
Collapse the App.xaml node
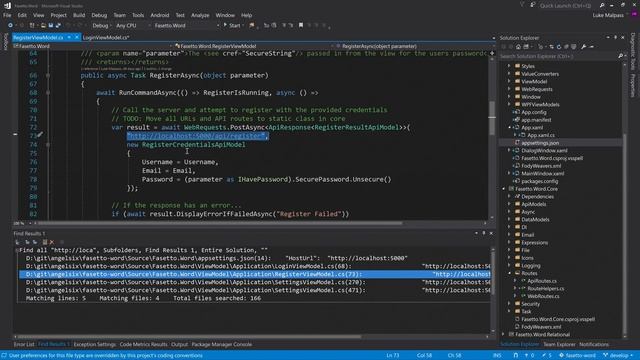(x=509, y=127)
